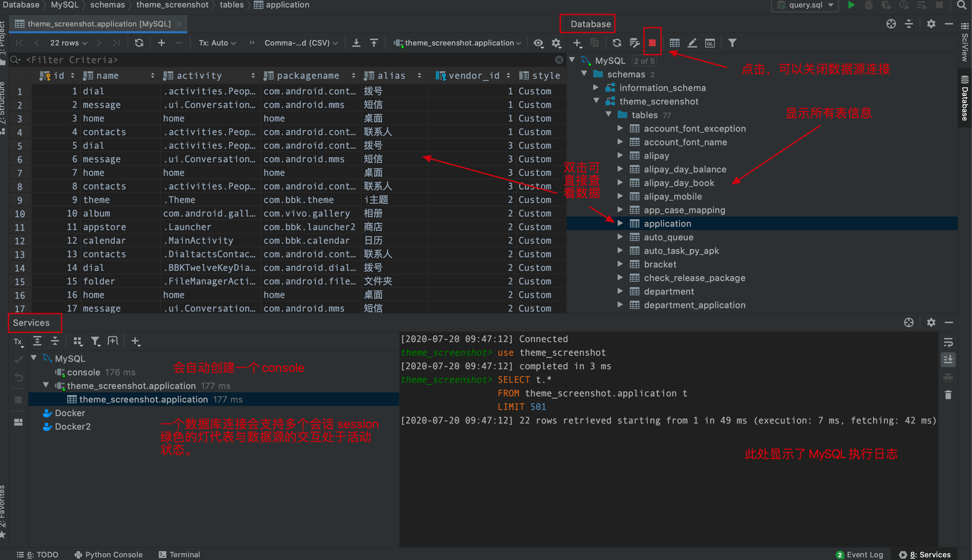The width and height of the screenshot is (972, 560).
Task: Open the Event Log button
Action: [860, 554]
